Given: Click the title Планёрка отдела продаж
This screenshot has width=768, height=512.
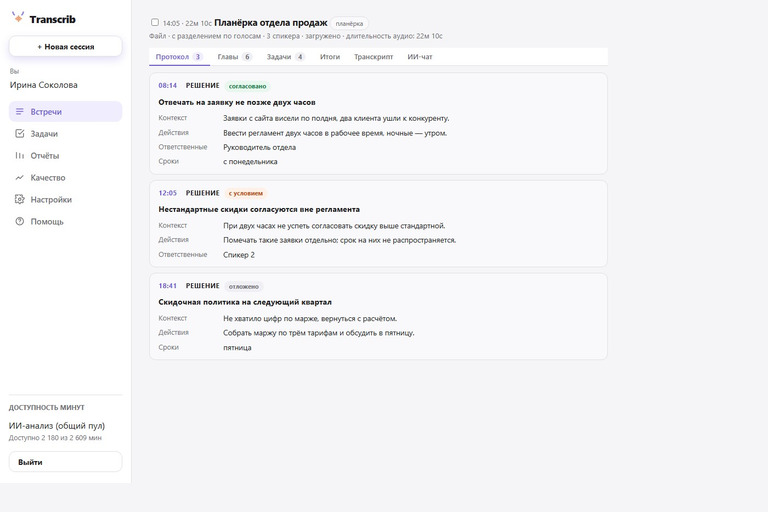Looking at the screenshot, I should coord(271,23).
